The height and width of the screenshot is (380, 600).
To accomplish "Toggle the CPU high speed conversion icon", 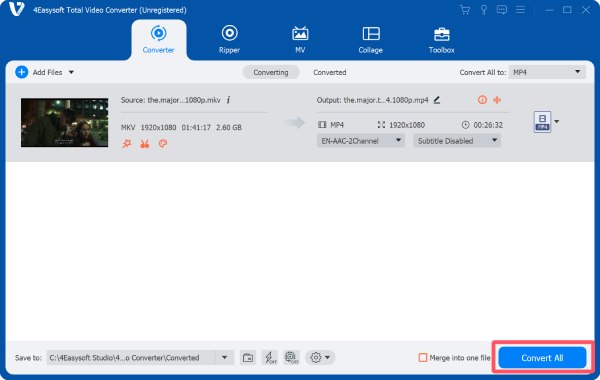I will pos(292,357).
